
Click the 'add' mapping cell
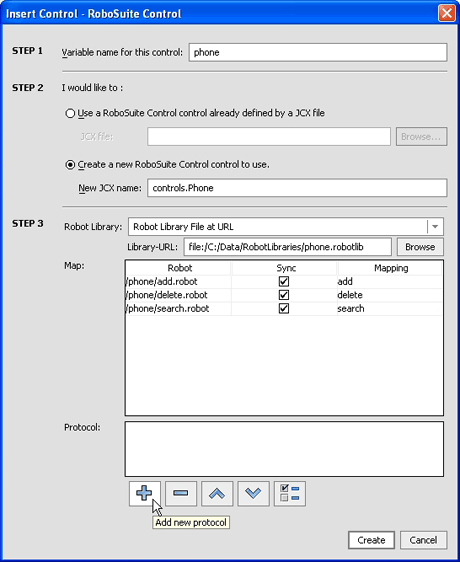(389, 281)
